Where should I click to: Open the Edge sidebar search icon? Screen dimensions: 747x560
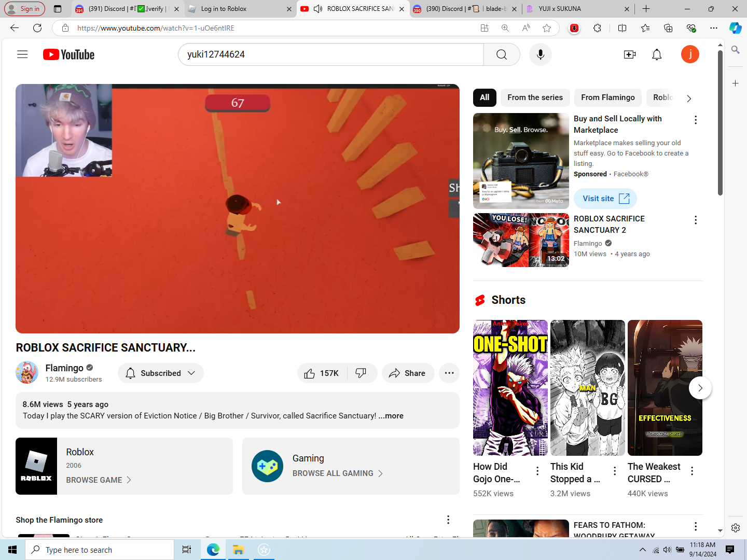click(x=736, y=50)
